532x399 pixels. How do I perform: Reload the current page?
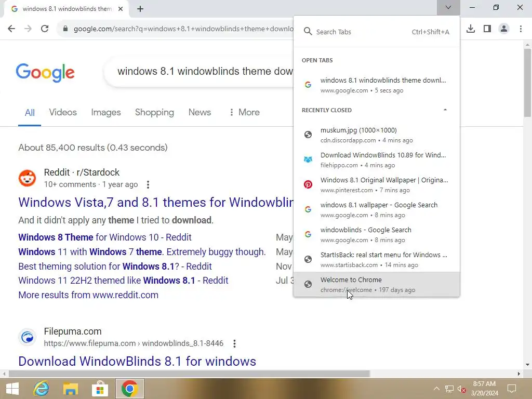tap(45, 29)
